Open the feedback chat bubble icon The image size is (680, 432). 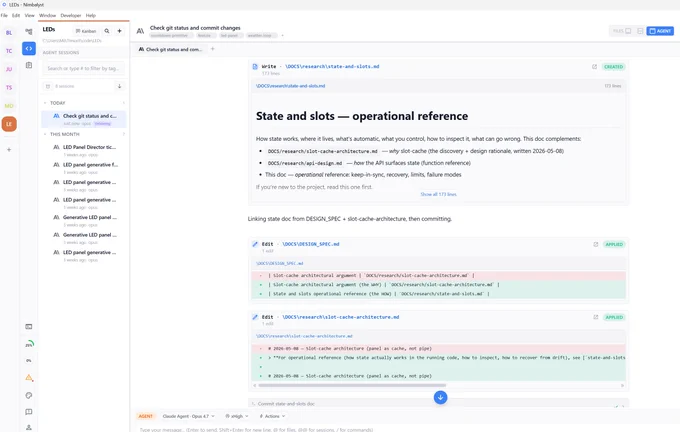29,412
